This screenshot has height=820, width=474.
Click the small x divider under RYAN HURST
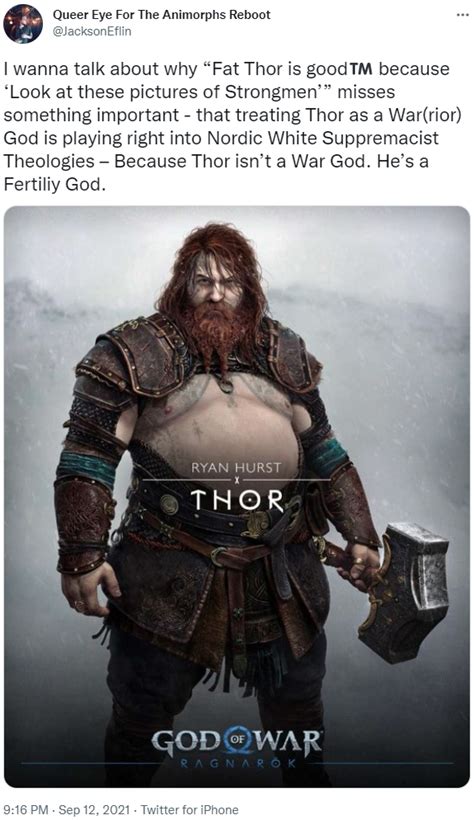click(x=236, y=480)
